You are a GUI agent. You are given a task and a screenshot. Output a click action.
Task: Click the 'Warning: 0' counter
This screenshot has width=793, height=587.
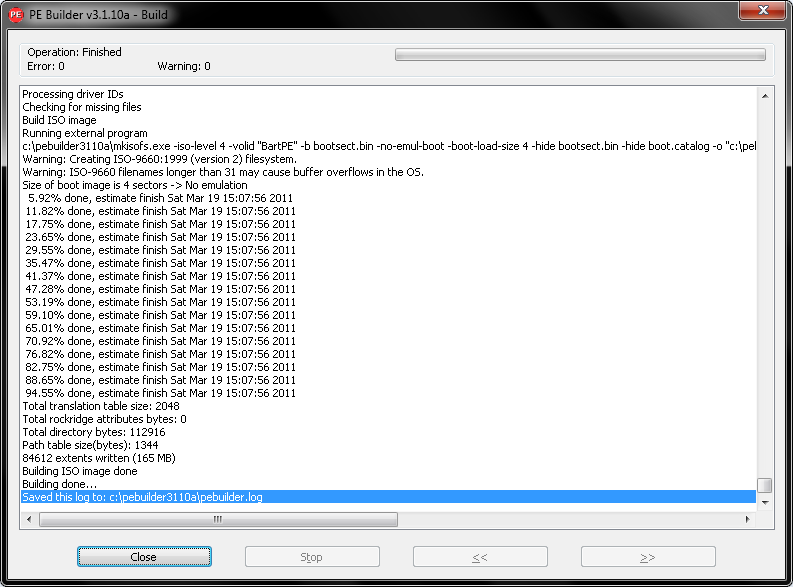pos(184,66)
